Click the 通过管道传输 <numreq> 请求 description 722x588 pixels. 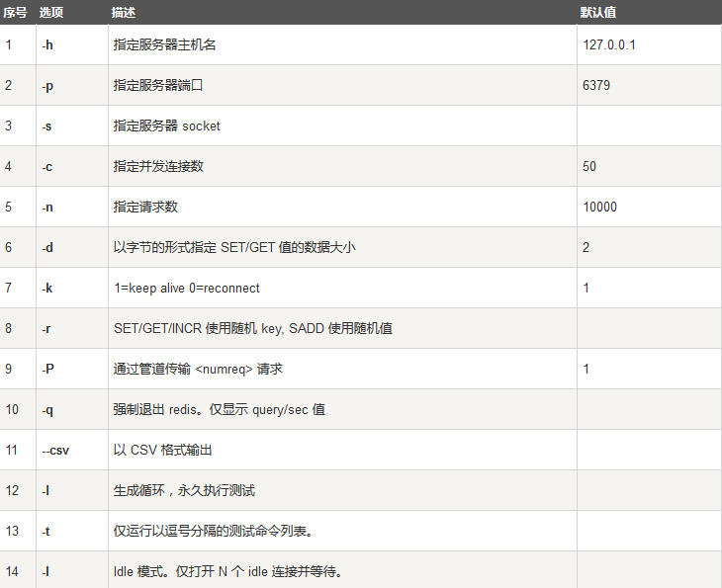[198, 369]
